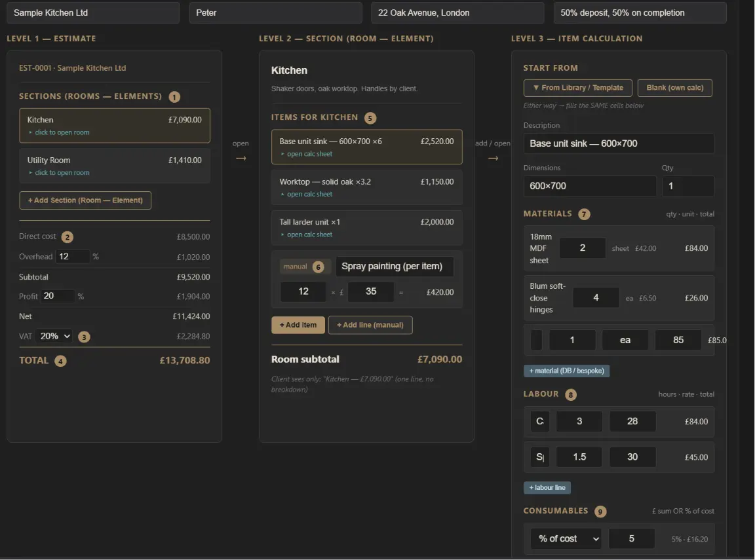
Task: Edit the Dimensions field 600×700
Action: [x=590, y=186]
